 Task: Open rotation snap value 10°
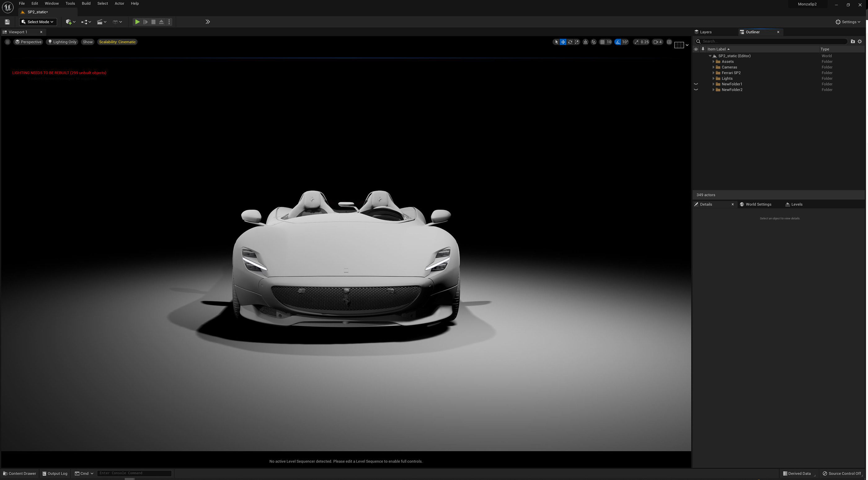pyautogui.click(x=625, y=42)
